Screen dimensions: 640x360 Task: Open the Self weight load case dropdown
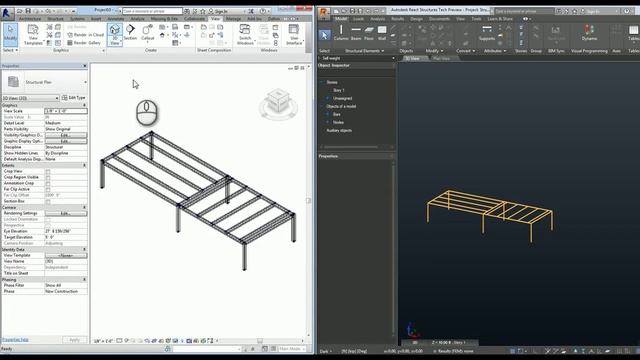pyautogui.click(x=357, y=58)
